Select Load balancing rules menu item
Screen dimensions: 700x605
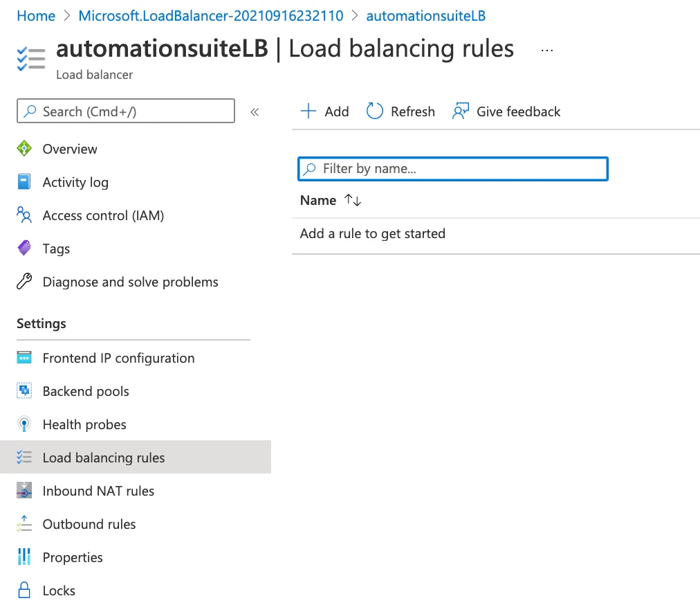(136, 457)
